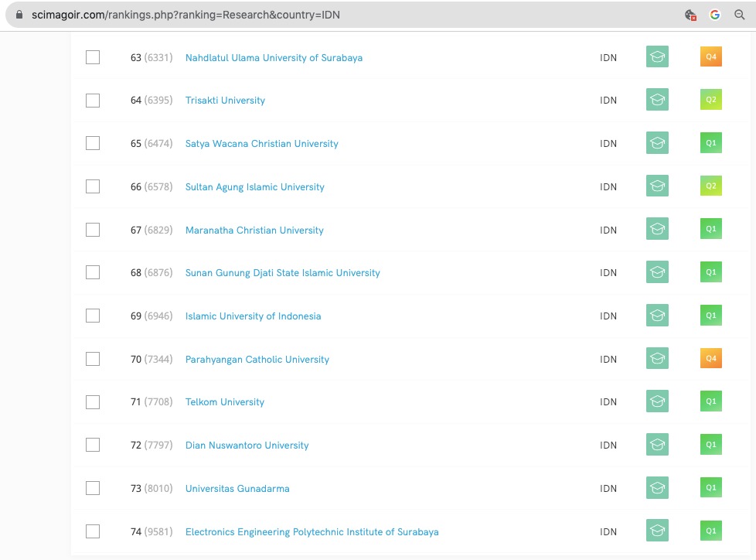Click the IDN code in Universitas Gunadarma row

608,489
